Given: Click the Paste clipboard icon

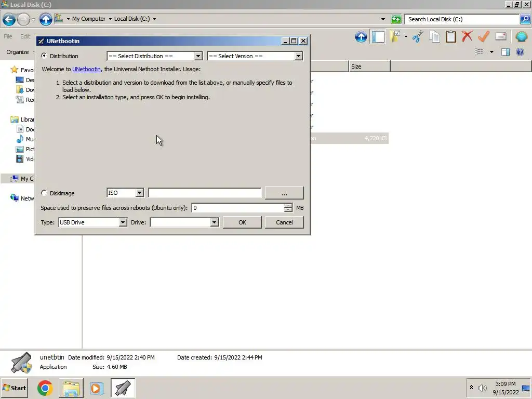Looking at the screenshot, I should (x=451, y=36).
